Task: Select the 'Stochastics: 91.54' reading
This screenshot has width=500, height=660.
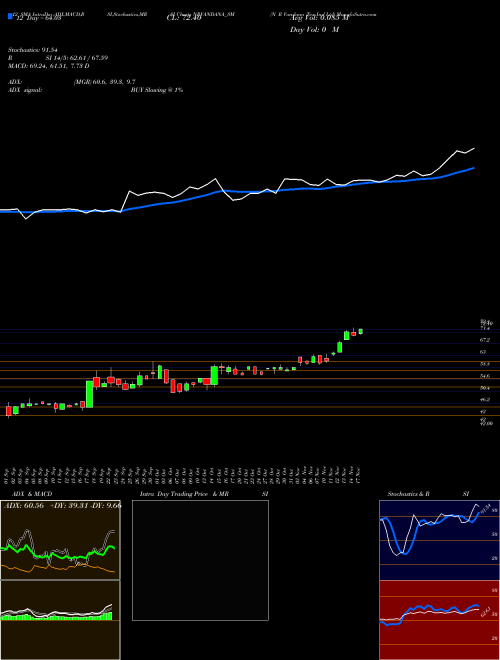Action: pyautogui.click(x=32, y=50)
